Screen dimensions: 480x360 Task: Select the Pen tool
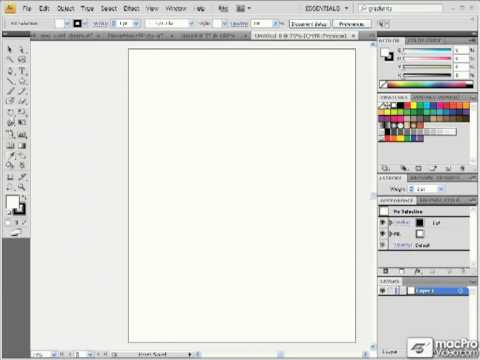10,71
